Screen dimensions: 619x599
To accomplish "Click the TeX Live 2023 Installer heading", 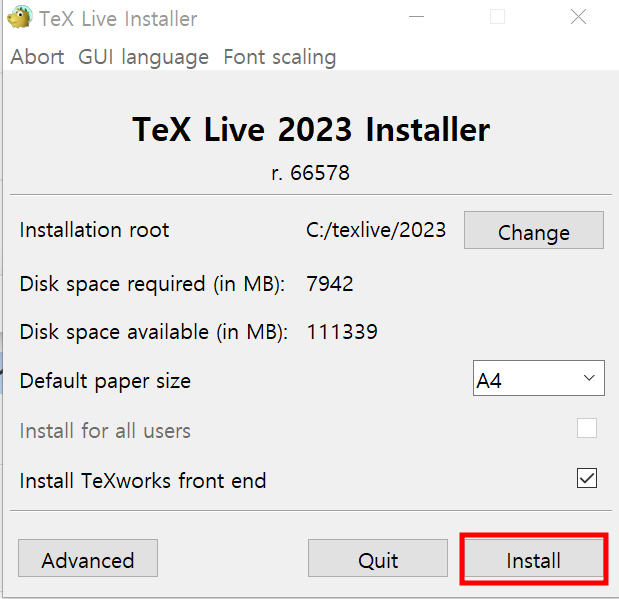I will [x=311, y=129].
